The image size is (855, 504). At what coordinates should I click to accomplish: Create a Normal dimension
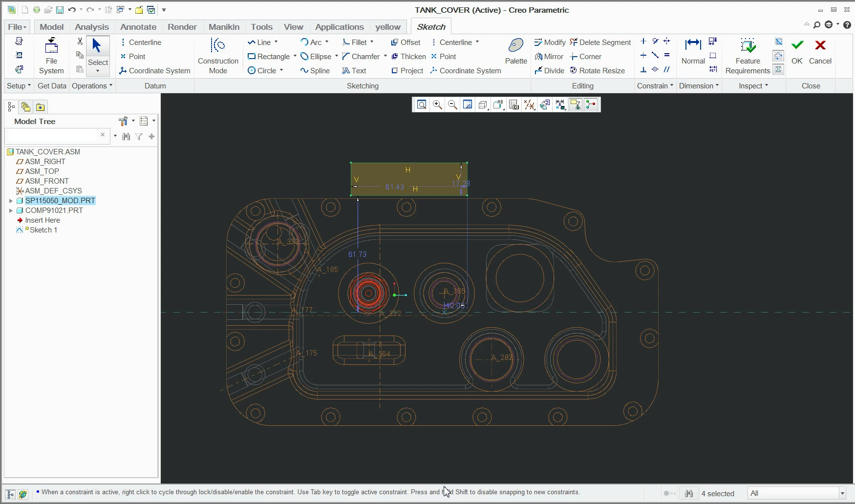(x=693, y=51)
